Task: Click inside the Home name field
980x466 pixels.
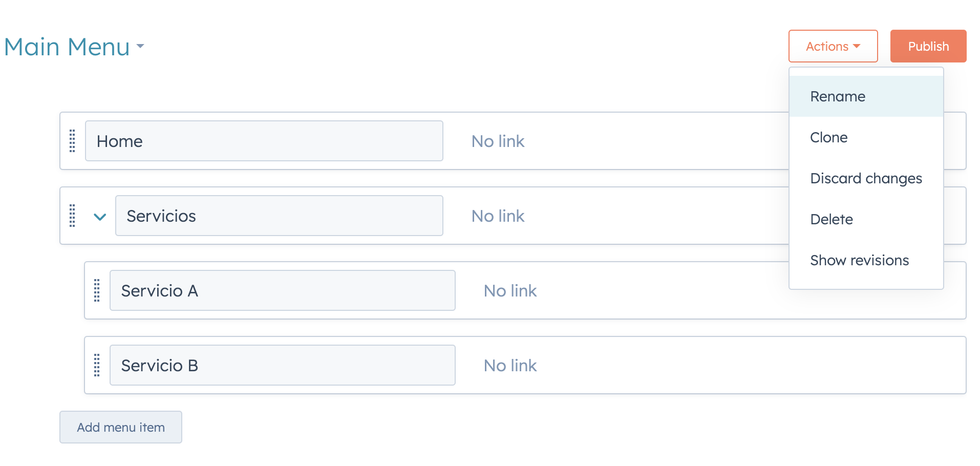Action: (x=264, y=141)
